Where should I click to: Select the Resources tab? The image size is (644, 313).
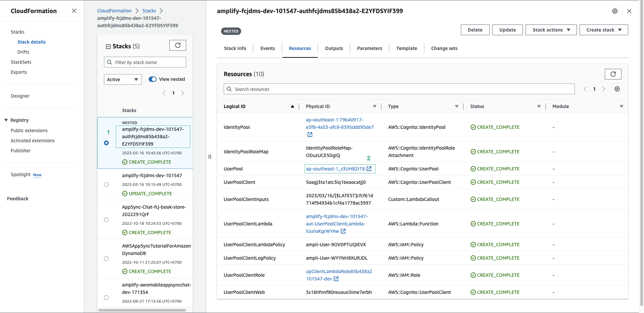[300, 48]
